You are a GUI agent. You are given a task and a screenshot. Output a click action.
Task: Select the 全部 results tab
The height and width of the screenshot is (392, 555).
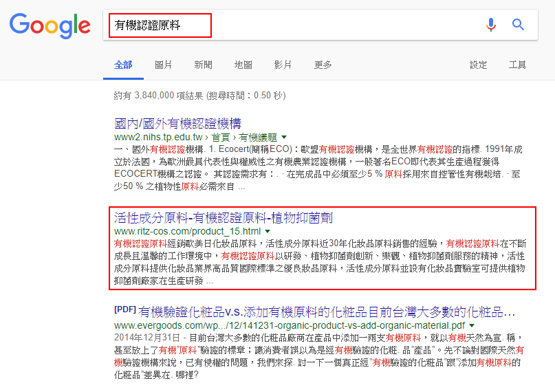(123, 65)
